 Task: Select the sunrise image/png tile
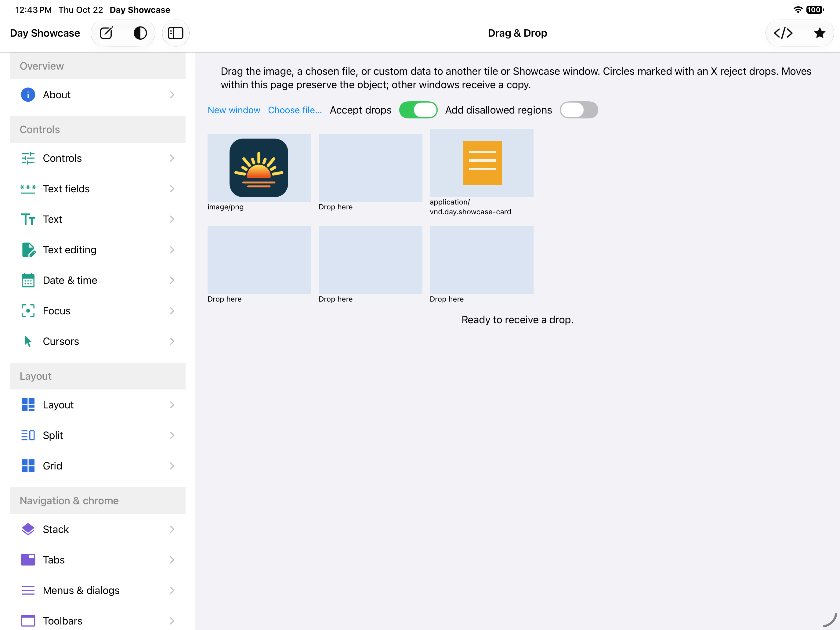[x=259, y=168]
